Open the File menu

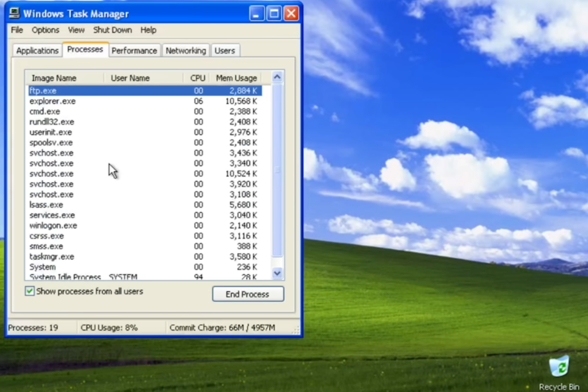[17, 30]
